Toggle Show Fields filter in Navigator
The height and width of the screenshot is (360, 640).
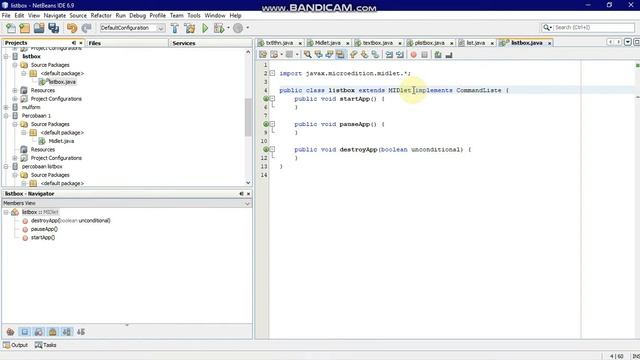point(25,332)
